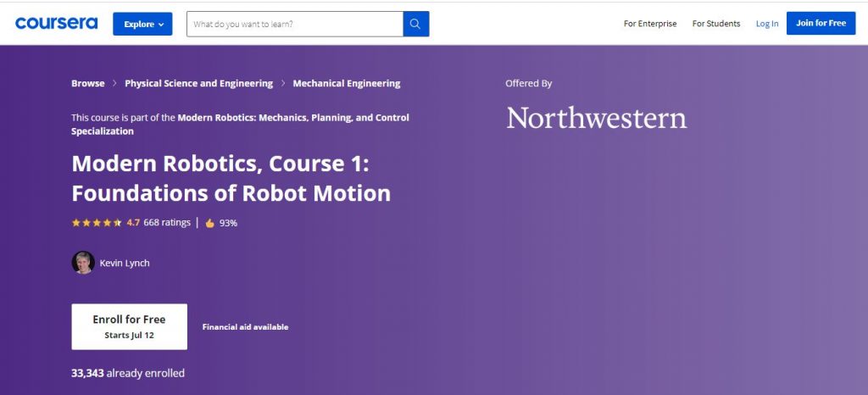Click the chevron after Browse breadcrumb
The width and height of the screenshot is (868, 395).
point(115,84)
